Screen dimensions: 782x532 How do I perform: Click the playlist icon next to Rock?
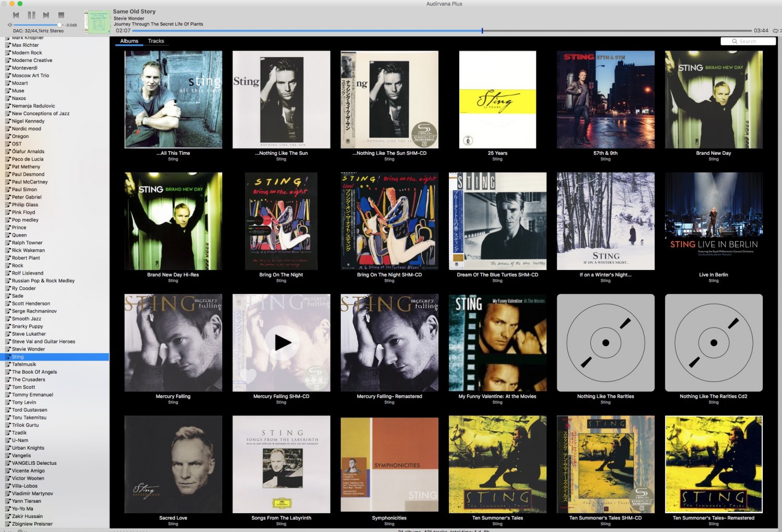tap(7, 266)
